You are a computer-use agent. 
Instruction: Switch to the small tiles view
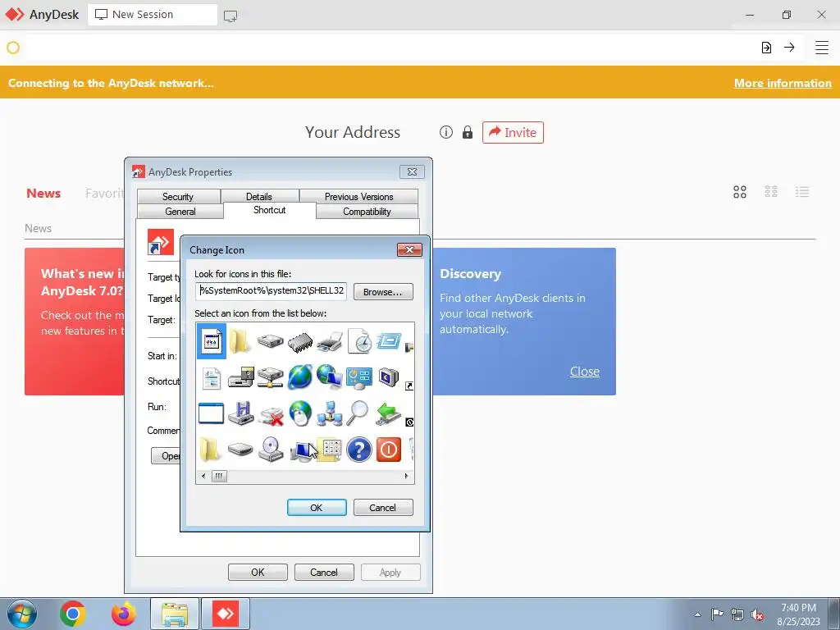click(771, 192)
